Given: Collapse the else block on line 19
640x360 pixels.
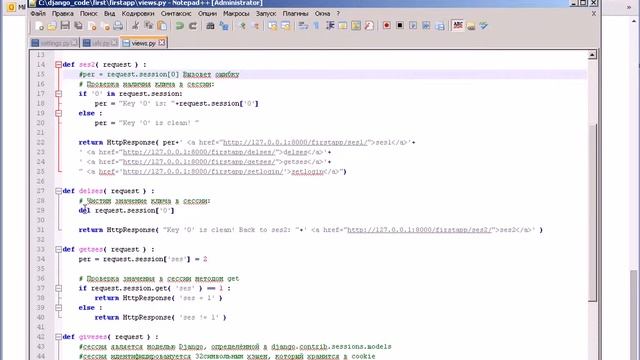Looking at the screenshot, I should (58, 113).
